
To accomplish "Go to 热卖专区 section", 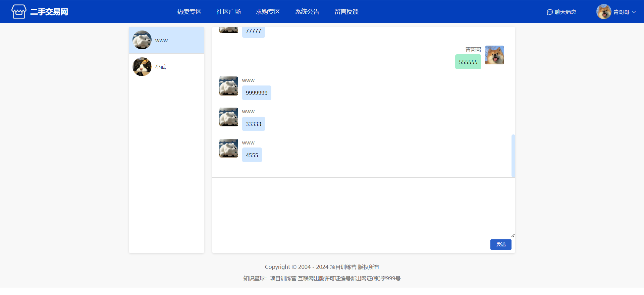I will point(189,12).
